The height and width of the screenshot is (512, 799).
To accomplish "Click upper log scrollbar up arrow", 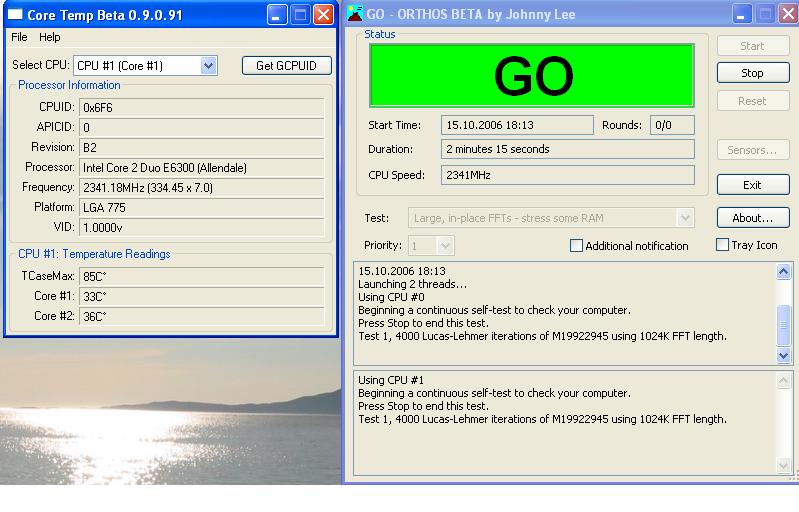I will pyautogui.click(x=783, y=271).
